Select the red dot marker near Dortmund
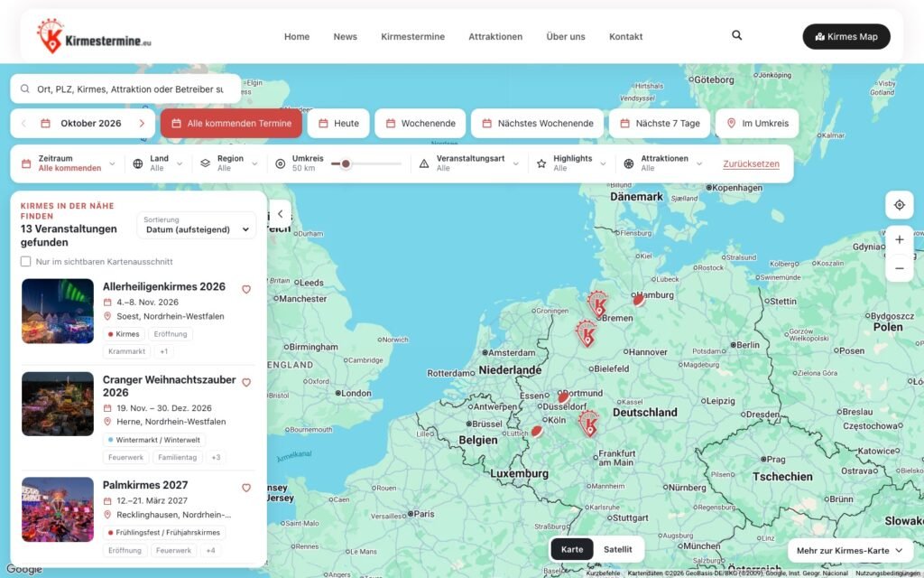Screen dimensions: 924x578 [x=563, y=397]
